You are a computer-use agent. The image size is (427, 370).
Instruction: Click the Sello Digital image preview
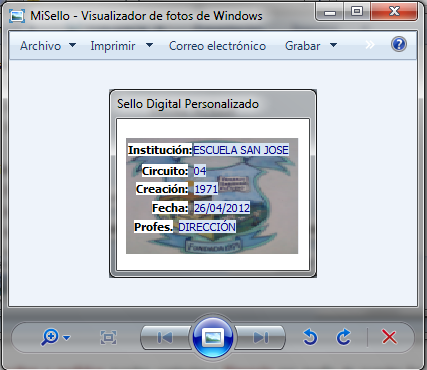(x=212, y=196)
